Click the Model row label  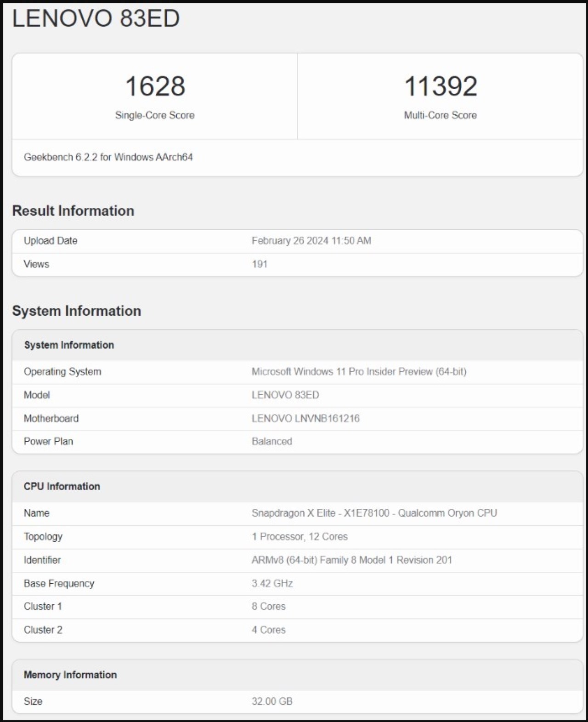pyautogui.click(x=37, y=395)
